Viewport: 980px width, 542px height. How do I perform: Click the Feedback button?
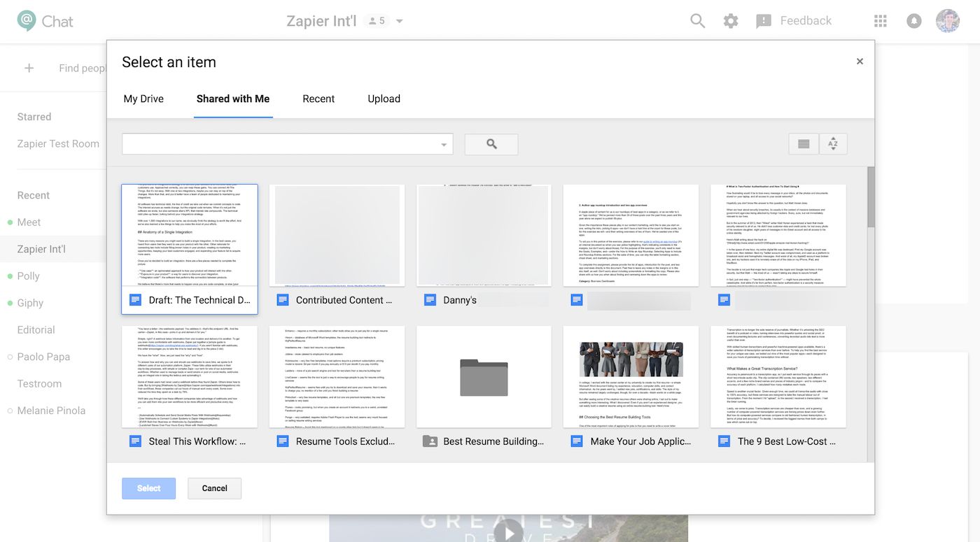(x=794, y=21)
